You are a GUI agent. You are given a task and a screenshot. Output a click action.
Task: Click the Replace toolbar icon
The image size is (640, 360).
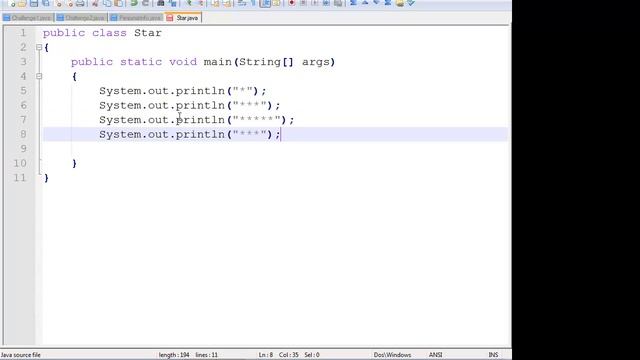tap(173, 3)
